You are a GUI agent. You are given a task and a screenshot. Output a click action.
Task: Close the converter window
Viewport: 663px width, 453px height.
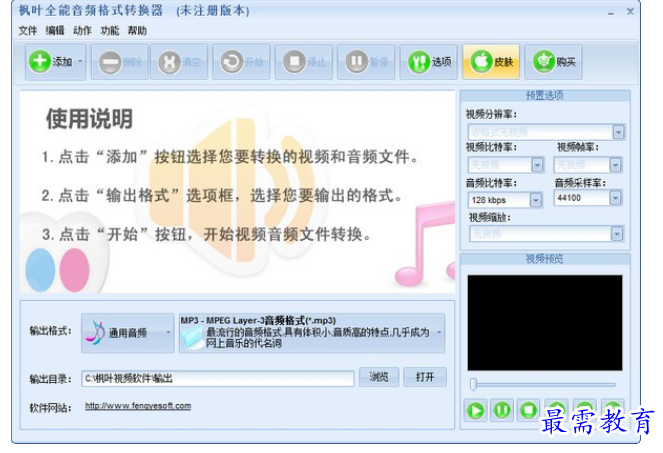[x=630, y=12]
